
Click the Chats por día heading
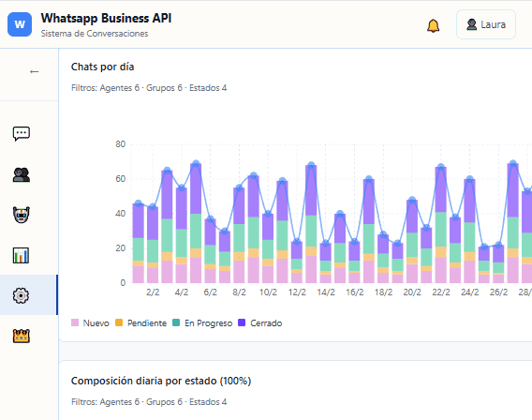[x=102, y=67]
